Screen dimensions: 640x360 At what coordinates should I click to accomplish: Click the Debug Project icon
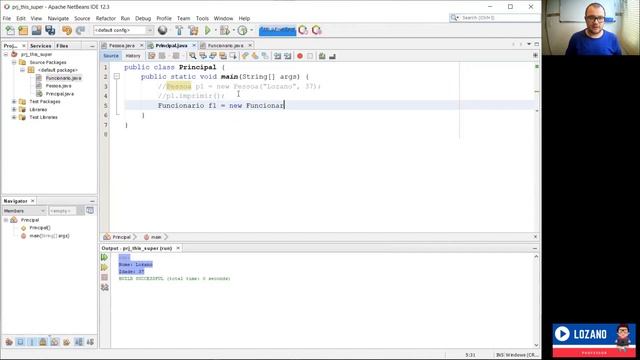pyautogui.click(x=224, y=30)
